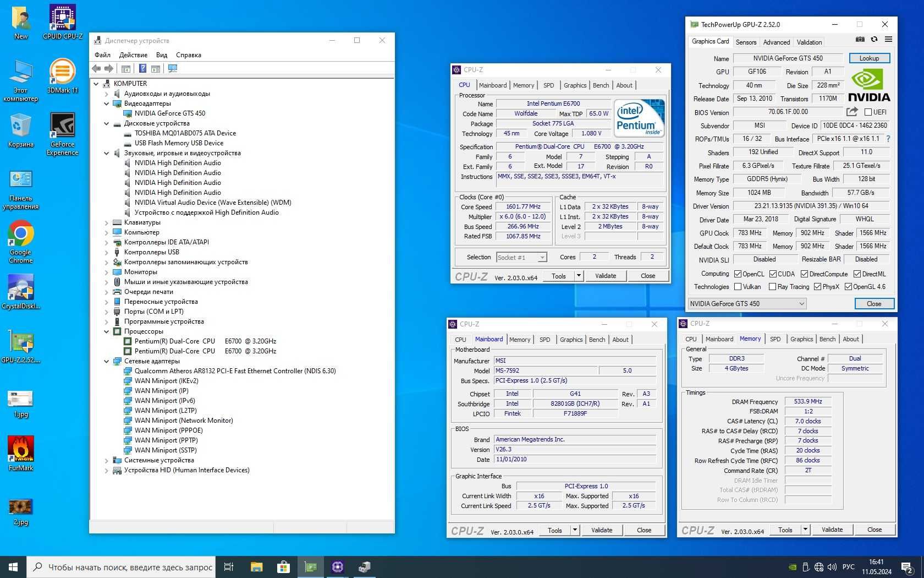This screenshot has height=578, width=924.
Task: Switch to Sensors tab in GPU-Z
Action: pos(746,42)
